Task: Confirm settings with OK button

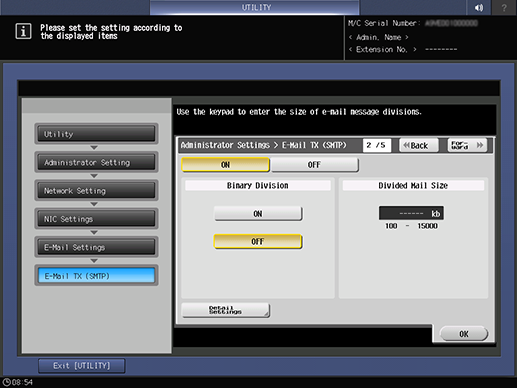Action: [x=464, y=334]
